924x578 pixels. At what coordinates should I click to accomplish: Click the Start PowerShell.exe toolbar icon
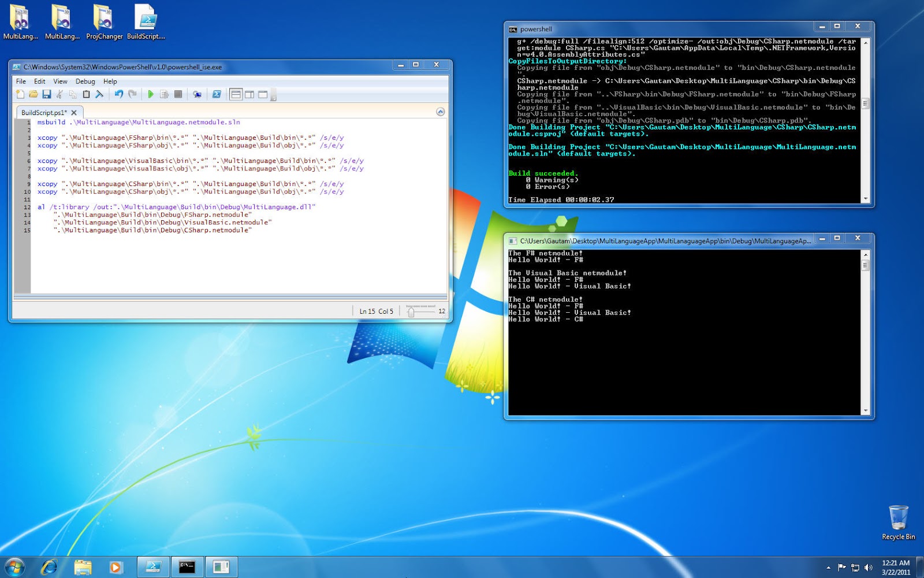pos(217,94)
